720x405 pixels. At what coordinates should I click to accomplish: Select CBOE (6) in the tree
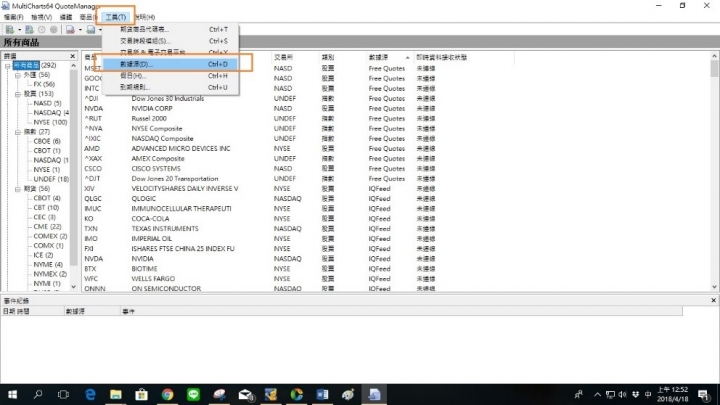[x=47, y=141]
